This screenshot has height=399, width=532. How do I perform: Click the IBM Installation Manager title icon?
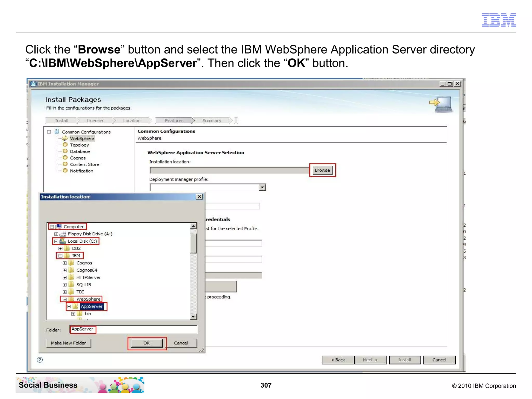(x=33, y=84)
